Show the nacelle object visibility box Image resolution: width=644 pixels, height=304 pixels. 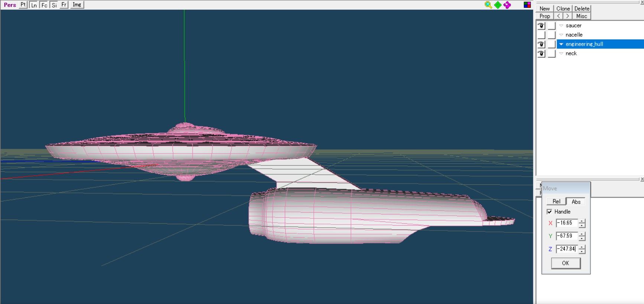tap(541, 35)
